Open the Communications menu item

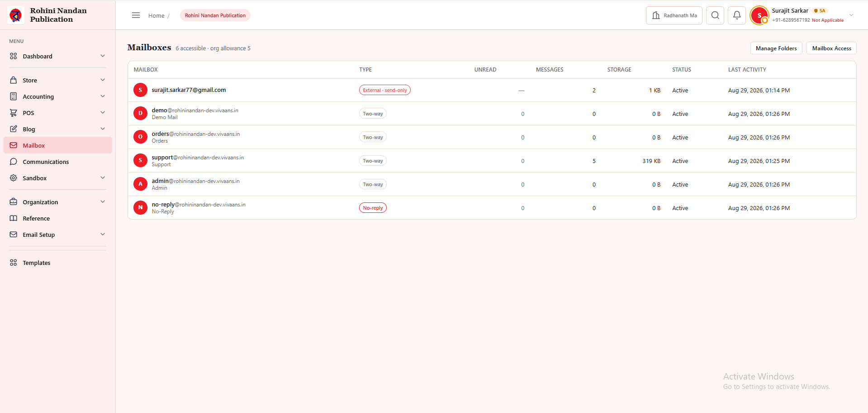point(57,162)
